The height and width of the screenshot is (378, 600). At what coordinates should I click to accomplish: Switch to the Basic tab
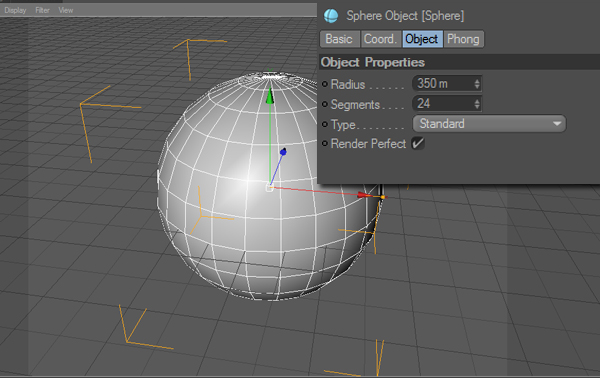tap(339, 39)
